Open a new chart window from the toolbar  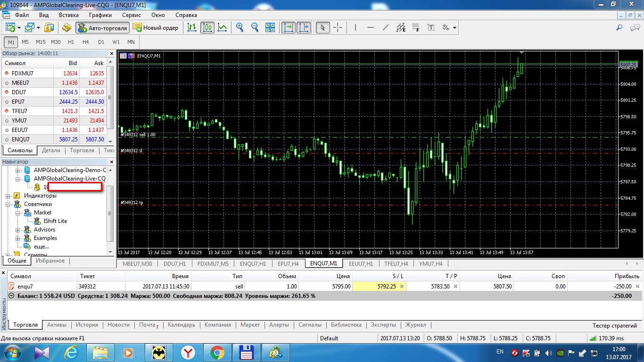(10, 27)
